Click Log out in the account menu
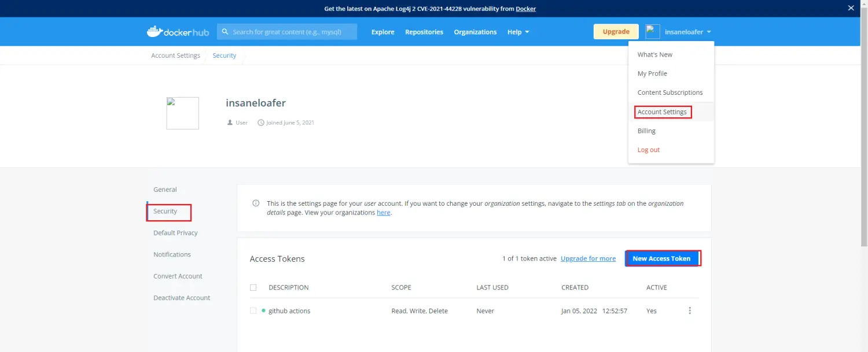This screenshot has height=352, width=868. (671, 150)
